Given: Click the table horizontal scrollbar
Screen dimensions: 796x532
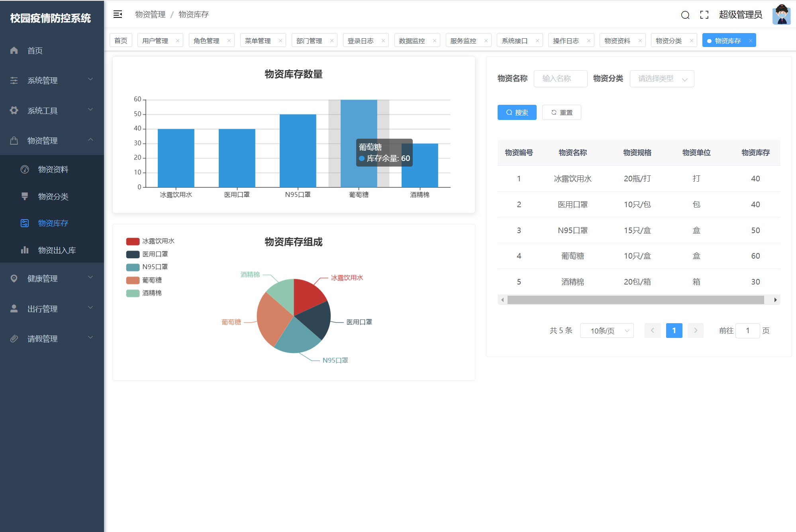Looking at the screenshot, I should point(635,300).
